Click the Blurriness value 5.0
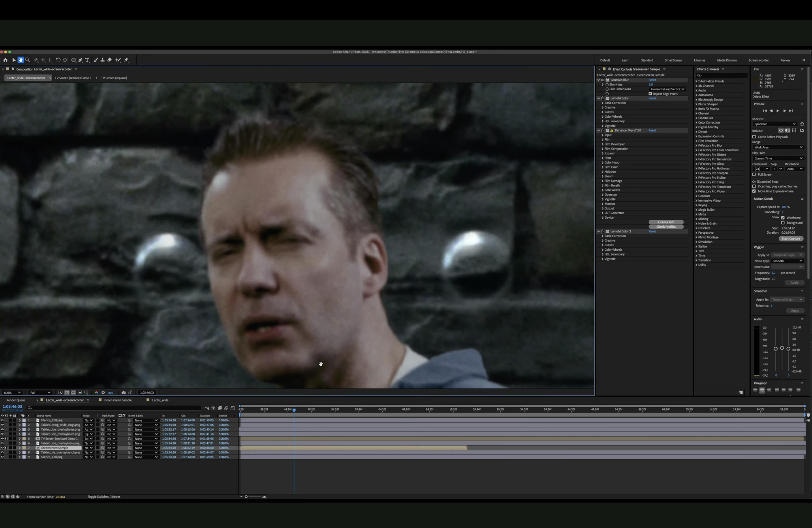 coord(651,85)
